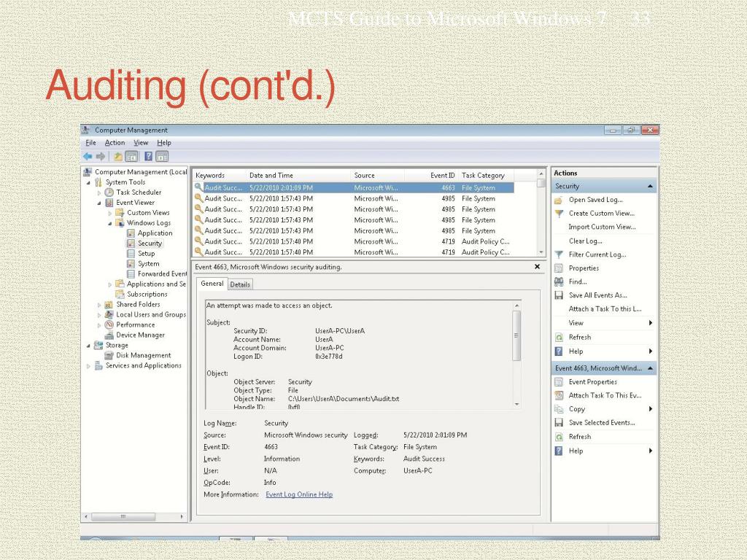
Task: Select the System log in tree
Action: tap(148, 264)
